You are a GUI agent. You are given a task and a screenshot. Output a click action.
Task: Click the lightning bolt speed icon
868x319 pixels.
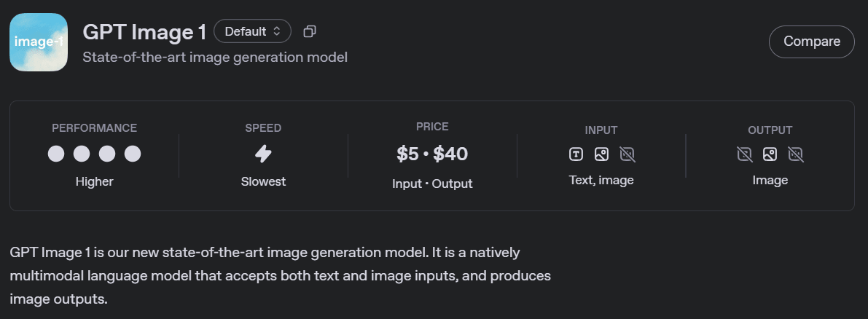263,154
